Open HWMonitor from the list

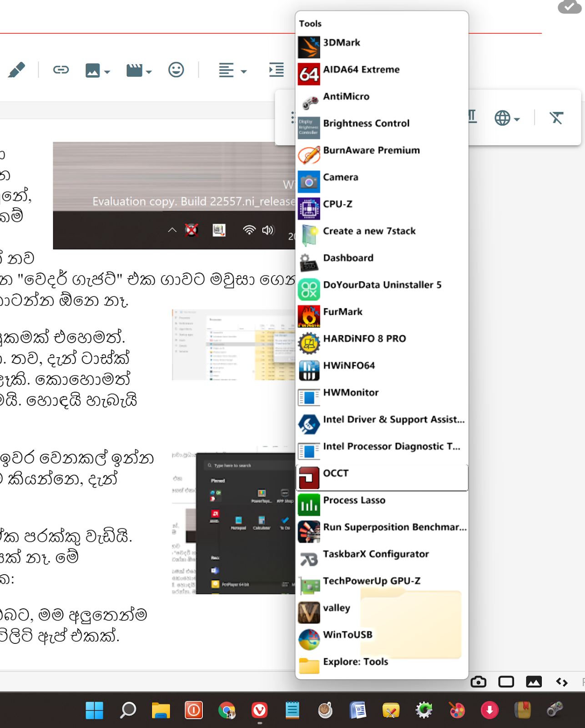click(382, 396)
